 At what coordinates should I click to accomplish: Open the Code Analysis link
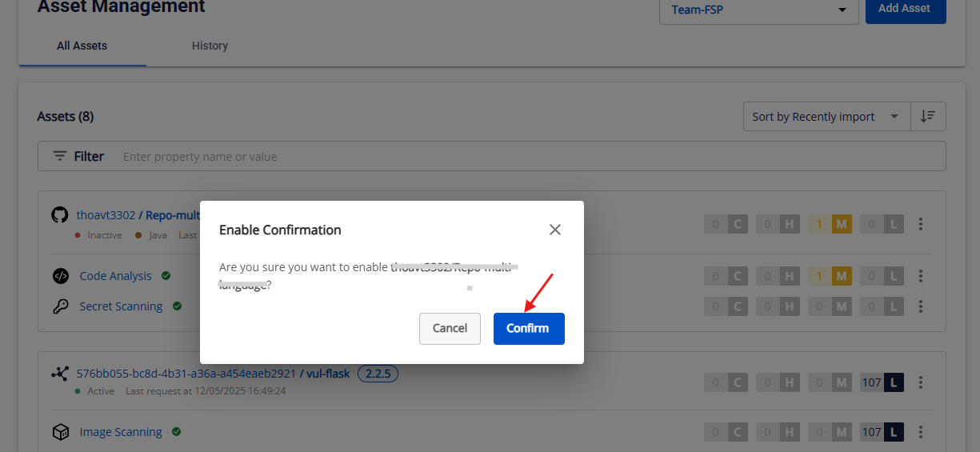[x=115, y=276]
